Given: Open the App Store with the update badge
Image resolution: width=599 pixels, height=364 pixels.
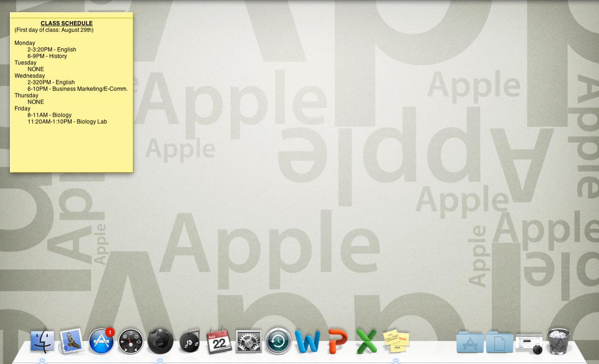Looking at the screenshot, I should coord(102,341).
